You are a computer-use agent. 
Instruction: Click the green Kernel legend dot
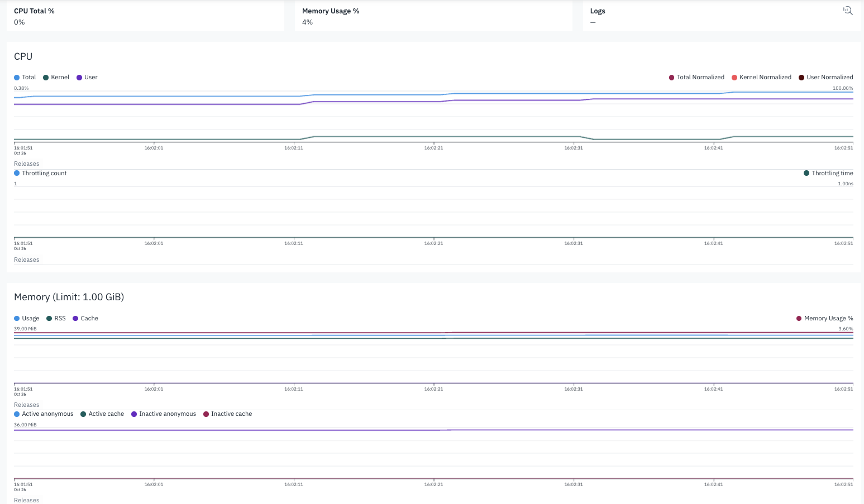[x=45, y=77]
